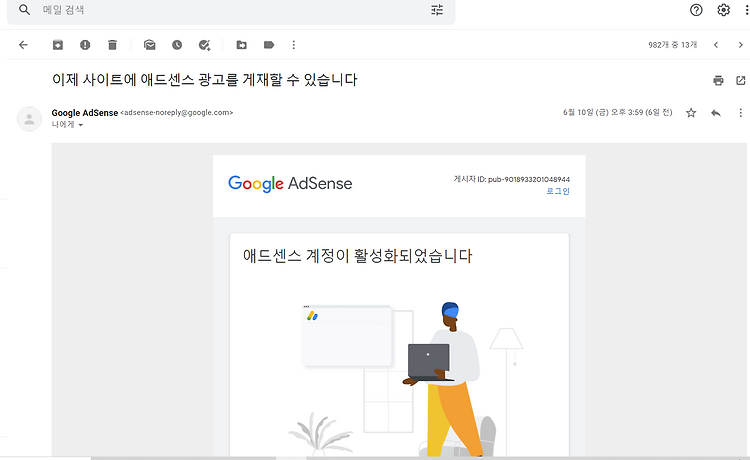Click the publisher ID text pub-9018933201048944
The width and height of the screenshot is (750, 460).
[529, 179]
